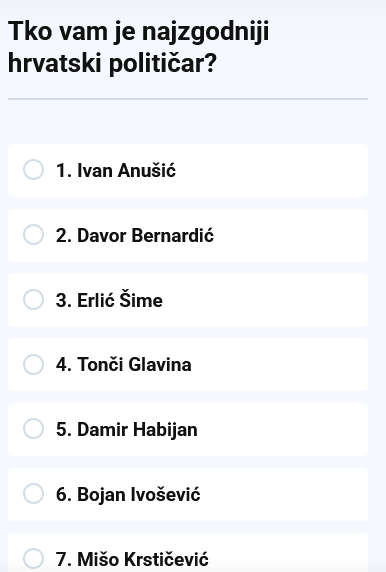Click the poll question heading about najzgodniji političar
Image resolution: width=386 pixels, height=572 pixels.
tap(139, 47)
